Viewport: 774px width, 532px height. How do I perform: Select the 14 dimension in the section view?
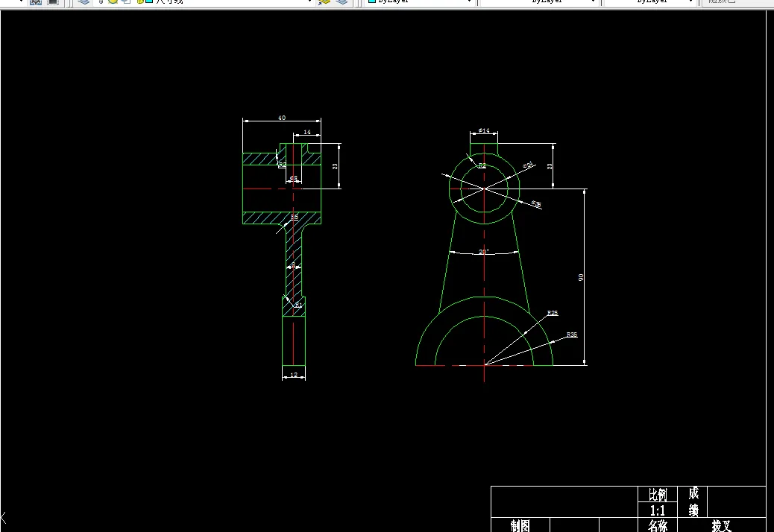[307, 132]
